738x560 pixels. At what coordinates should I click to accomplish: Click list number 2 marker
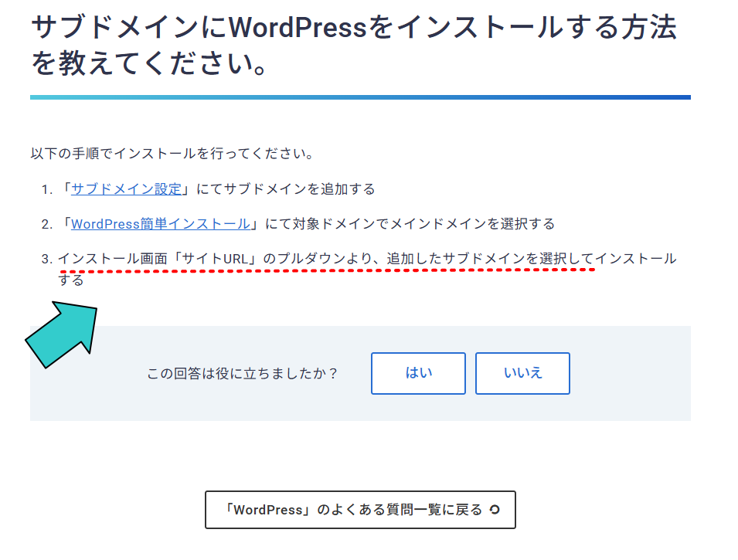pyautogui.click(x=47, y=225)
